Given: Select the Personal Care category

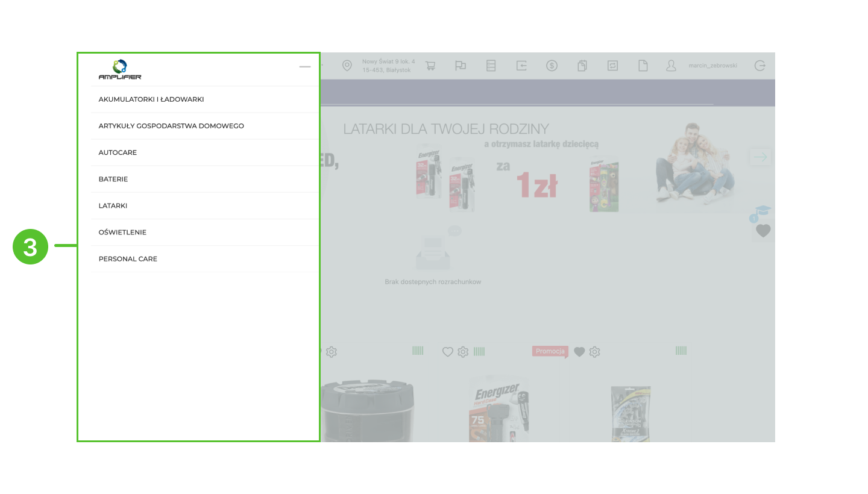Looking at the screenshot, I should coord(205,258).
